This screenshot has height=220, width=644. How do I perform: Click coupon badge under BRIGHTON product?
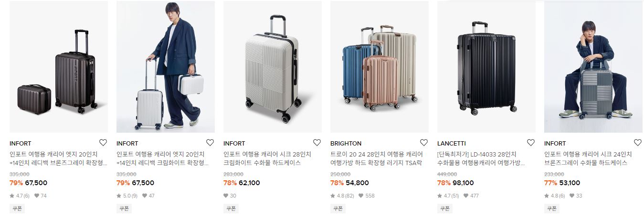click(x=338, y=209)
